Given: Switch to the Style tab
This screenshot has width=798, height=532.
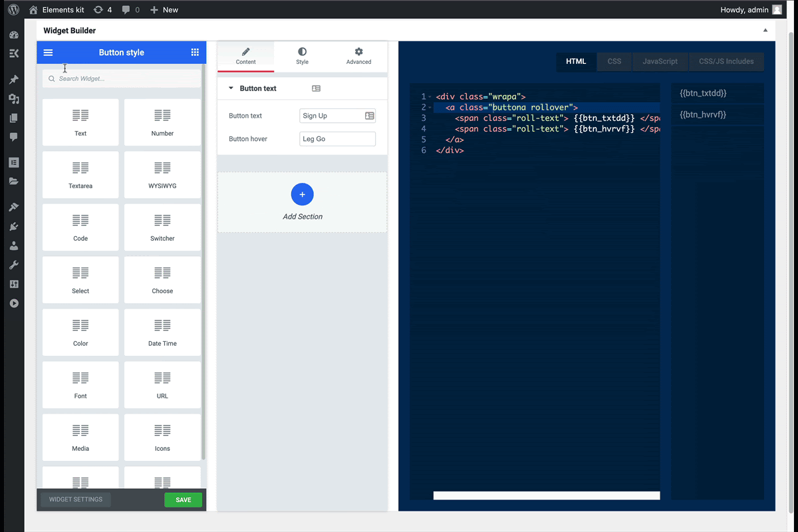Looking at the screenshot, I should [302, 56].
